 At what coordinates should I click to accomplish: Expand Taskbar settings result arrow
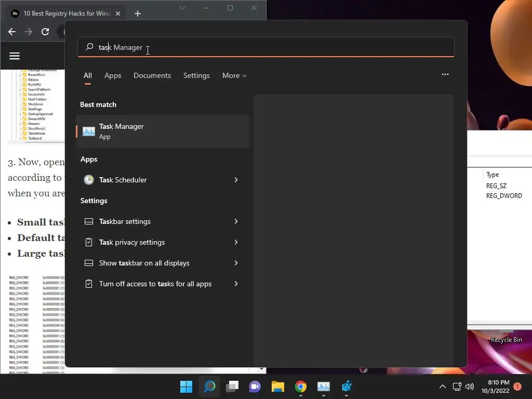236,221
